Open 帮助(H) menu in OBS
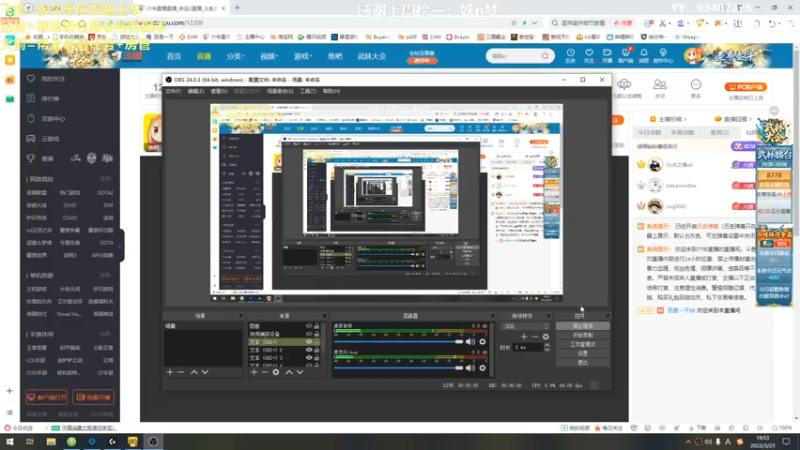 pos(331,91)
